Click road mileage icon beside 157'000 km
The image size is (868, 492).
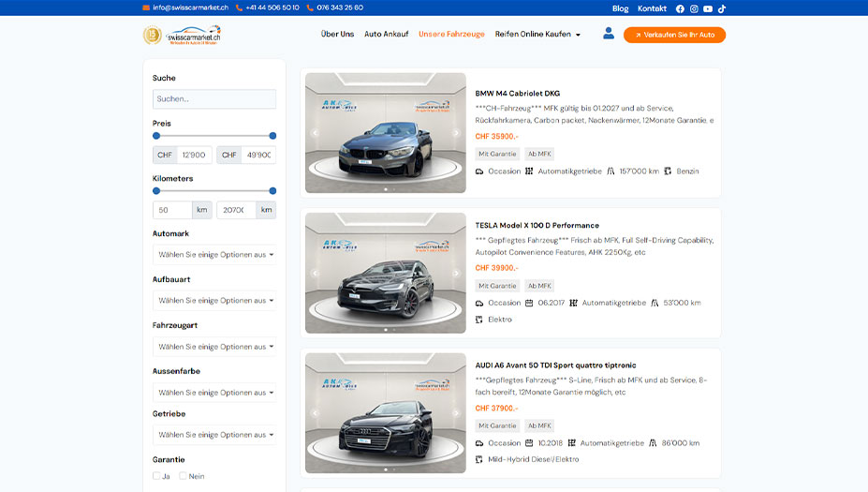pos(611,171)
